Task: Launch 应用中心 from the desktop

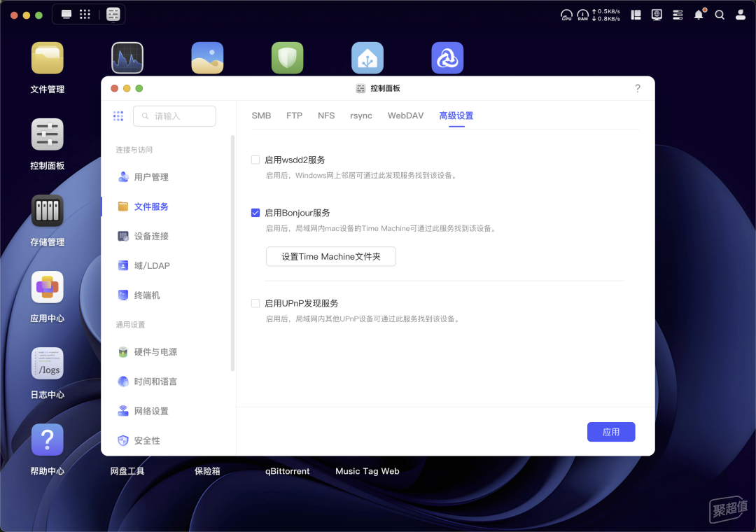Action: [x=48, y=287]
